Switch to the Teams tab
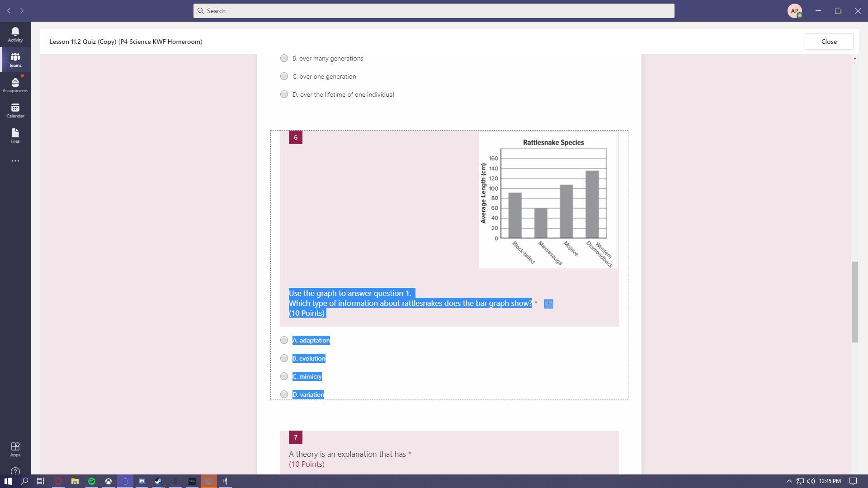 pos(15,59)
